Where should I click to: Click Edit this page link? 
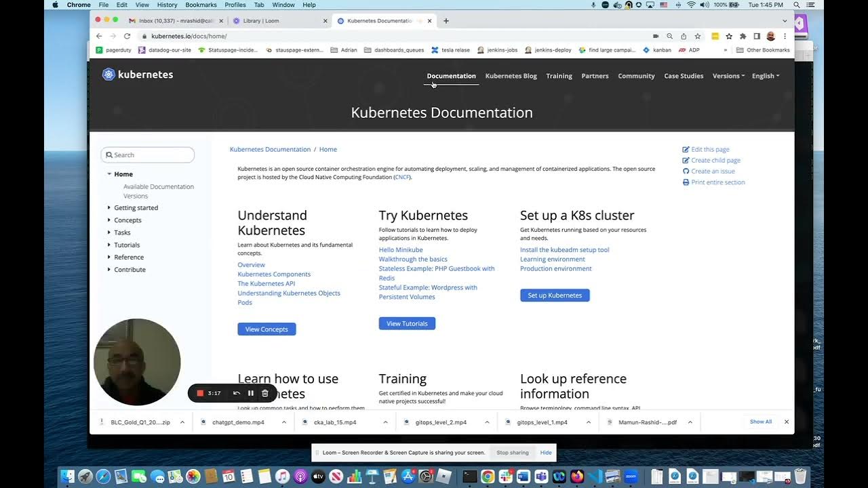706,149
